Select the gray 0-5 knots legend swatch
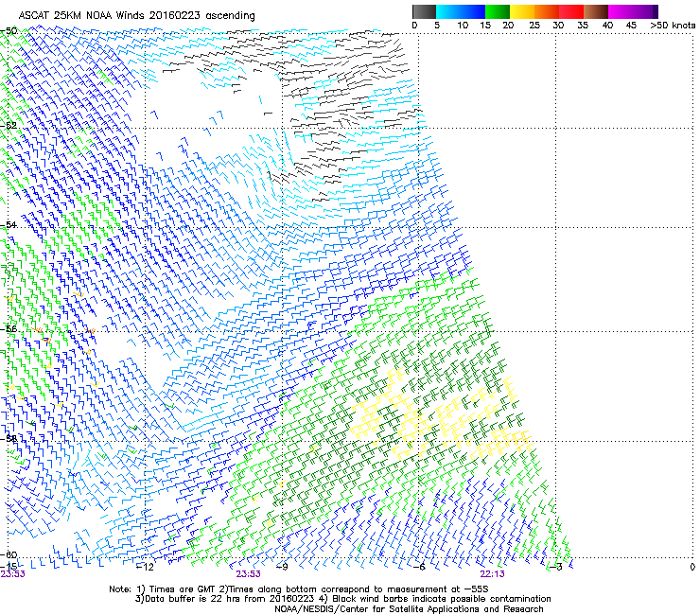The width and height of the screenshot is (700, 615). click(x=424, y=11)
